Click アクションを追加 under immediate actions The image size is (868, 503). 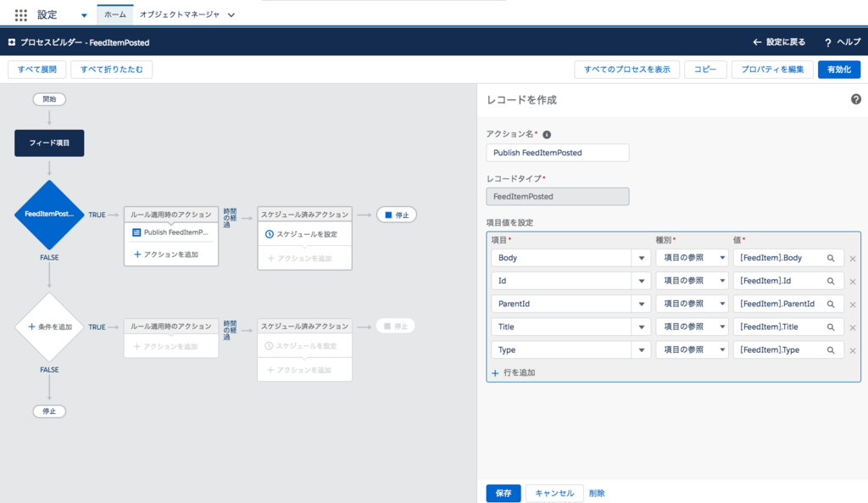point(166,254)
